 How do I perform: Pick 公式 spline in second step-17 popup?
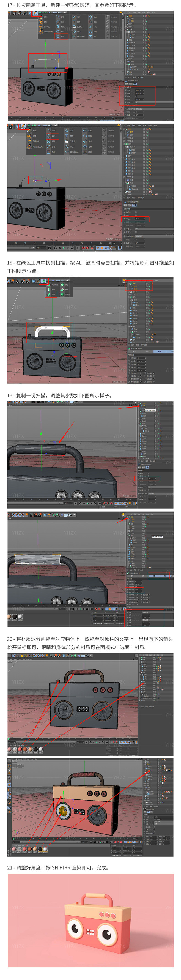pyautogui.click(x=88, y=141)
